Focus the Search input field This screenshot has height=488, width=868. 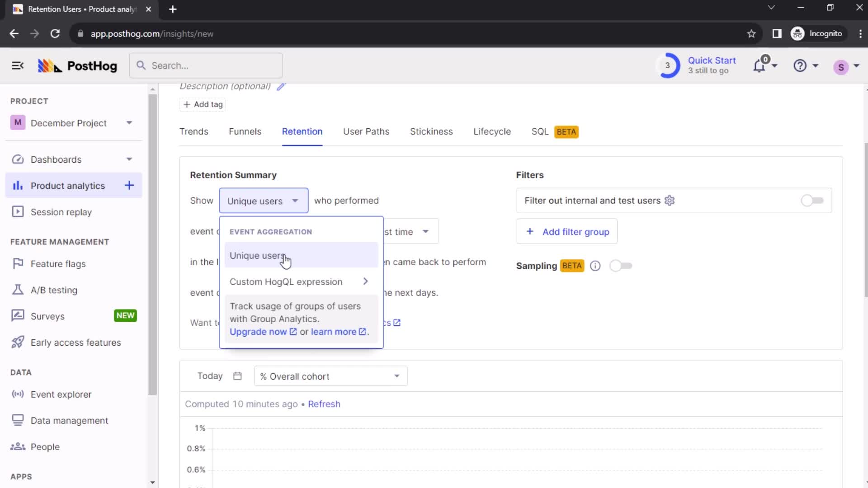206,66
